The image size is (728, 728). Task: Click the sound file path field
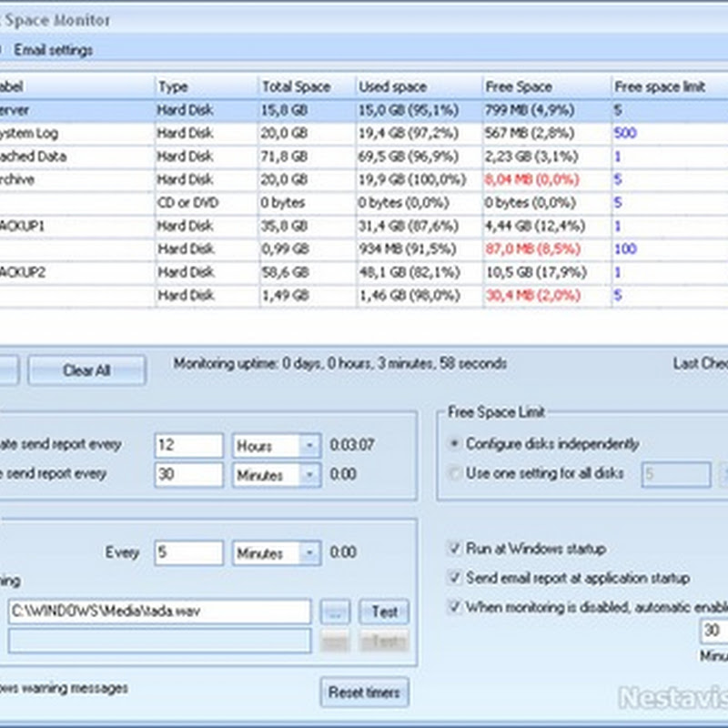pyautogui.click(x=159, y=612)
